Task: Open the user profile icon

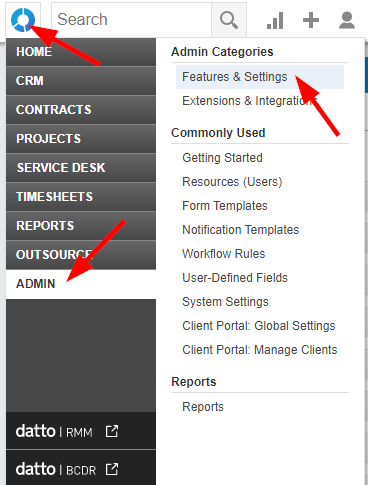Action: click(x=347, y=20)
